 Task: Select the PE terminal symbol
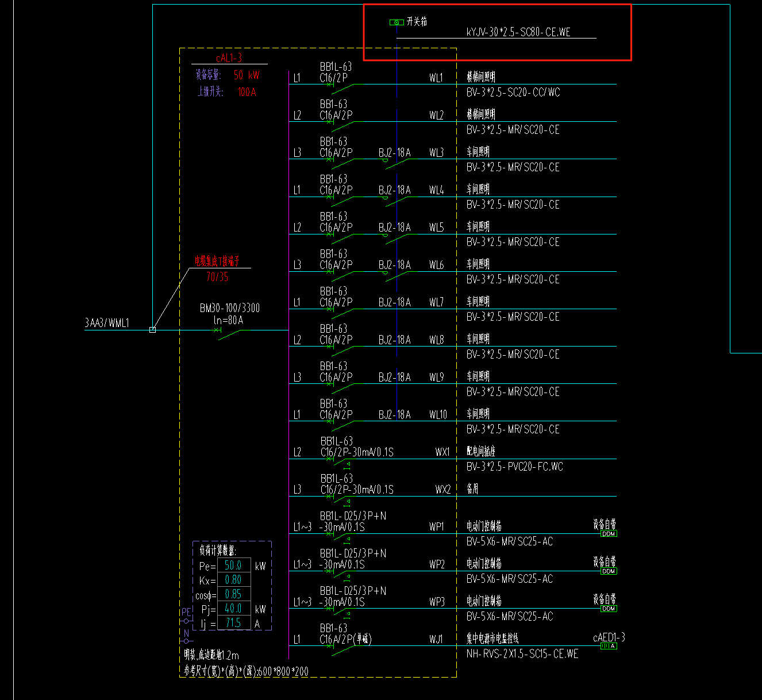(x=186, y=621)
